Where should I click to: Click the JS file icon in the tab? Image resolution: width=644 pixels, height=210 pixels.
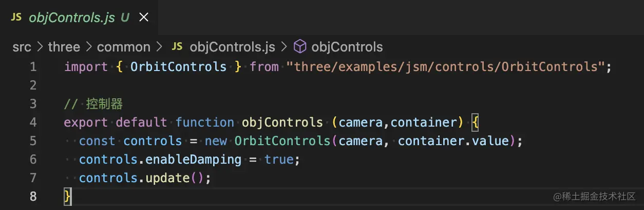point(16,17)
